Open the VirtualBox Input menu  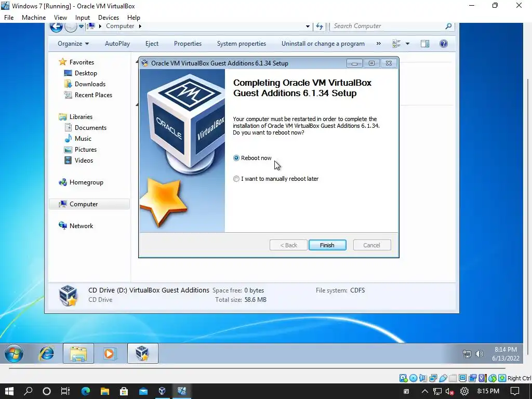[83, 18]
